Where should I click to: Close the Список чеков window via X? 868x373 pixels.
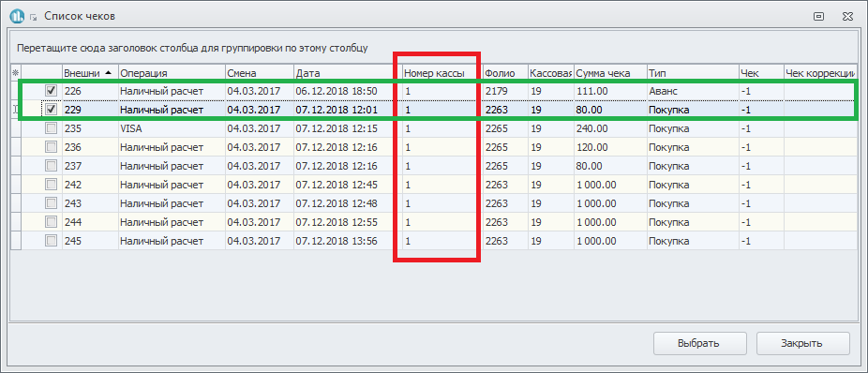[846, 17]
